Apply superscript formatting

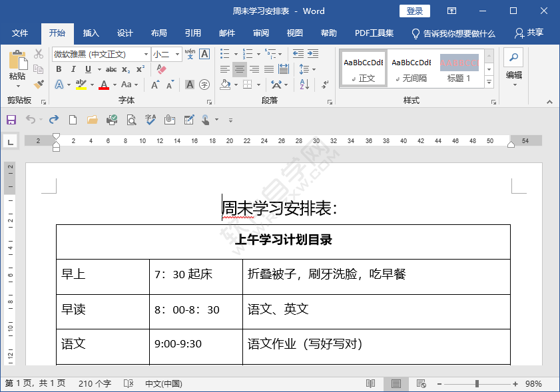tap(139, 69)
